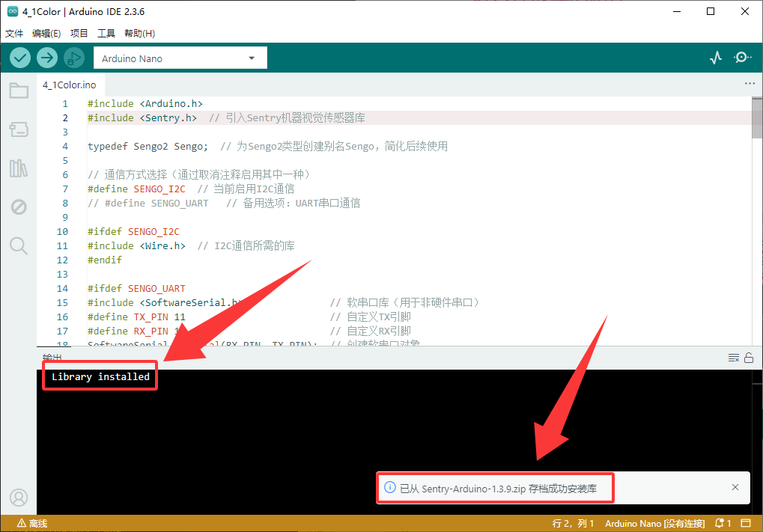Clear output with the lines icon

pos(733,358)
